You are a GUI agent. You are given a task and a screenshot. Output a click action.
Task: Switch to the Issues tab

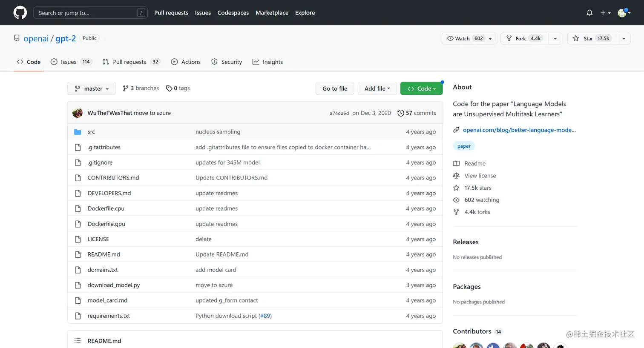pyautogui.click(x=71, y=62)
